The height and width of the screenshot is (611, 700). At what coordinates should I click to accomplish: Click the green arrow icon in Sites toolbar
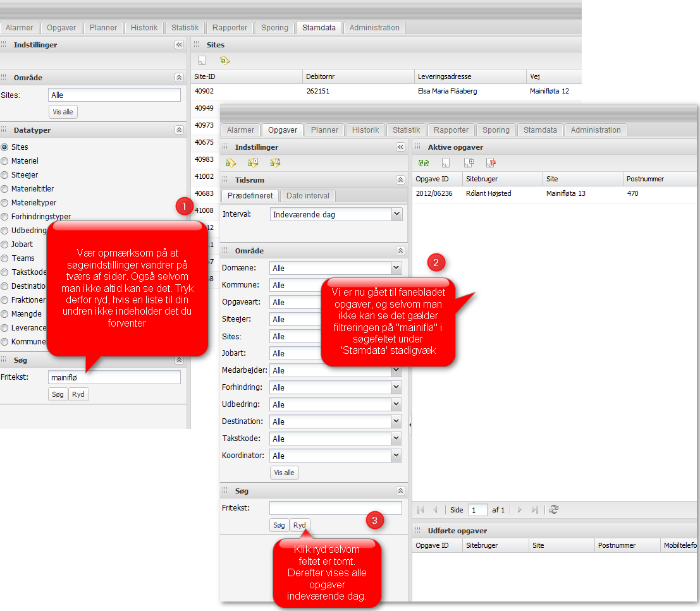(x=224, y=61)
